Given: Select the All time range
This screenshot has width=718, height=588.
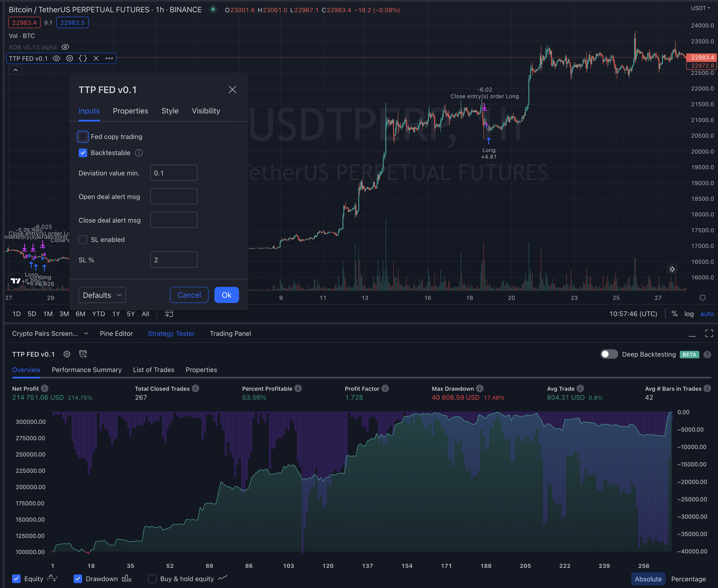Looking at the screenshot, I should point(145,314).
